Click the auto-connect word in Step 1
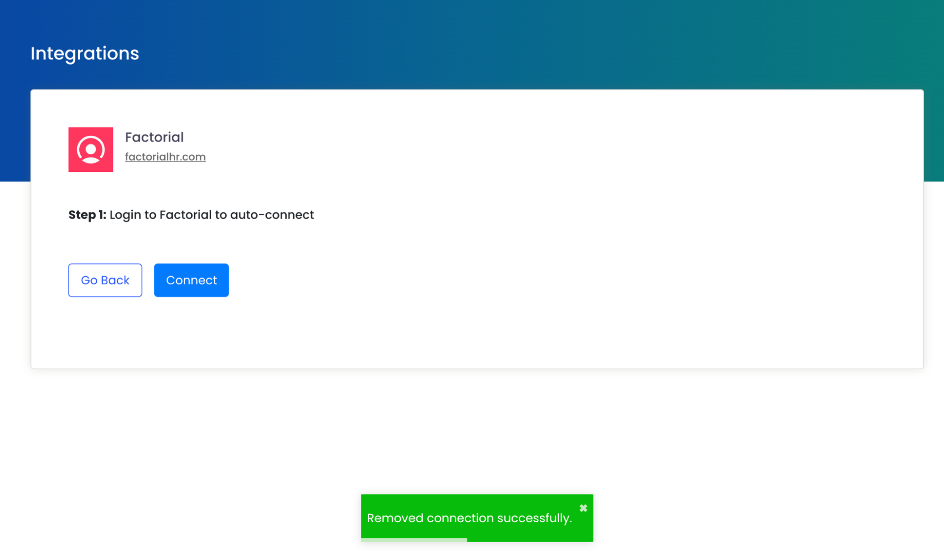This screenshot has width=944, height=560. (272, 215)
